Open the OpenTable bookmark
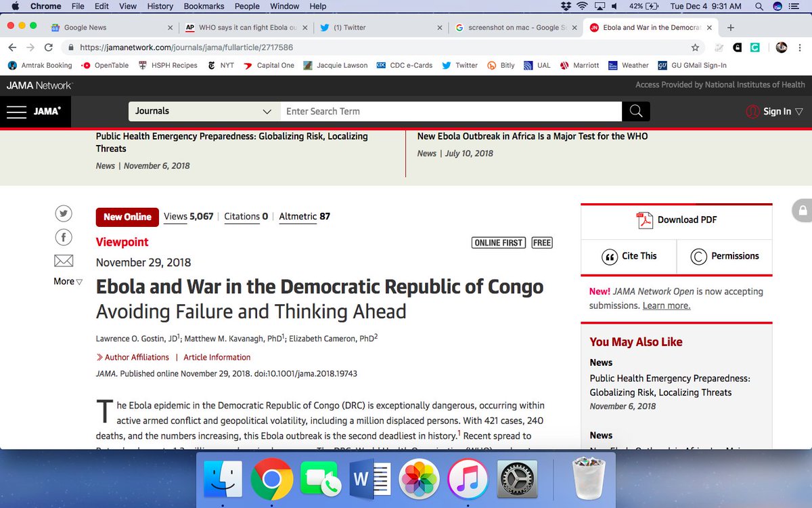 [105, 66]
